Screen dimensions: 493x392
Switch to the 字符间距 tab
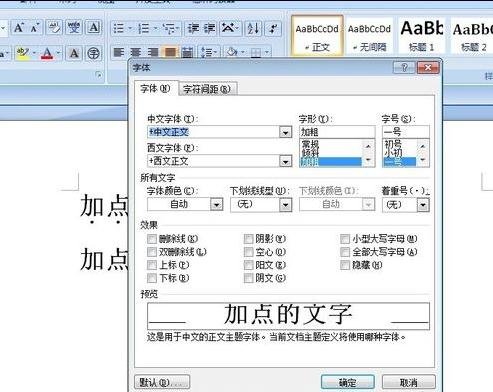pos(207,89)
